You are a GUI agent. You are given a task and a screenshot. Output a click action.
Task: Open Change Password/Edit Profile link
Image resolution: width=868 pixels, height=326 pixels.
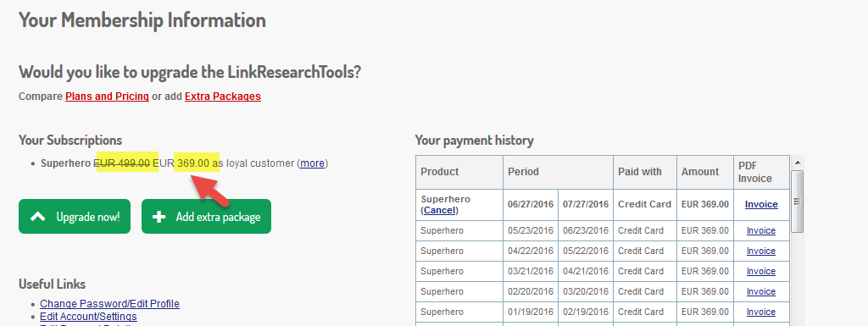point(109,304)
